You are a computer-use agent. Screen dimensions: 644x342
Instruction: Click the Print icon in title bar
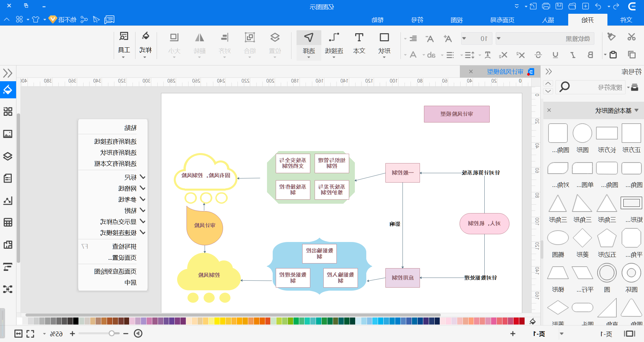(x=546, y=6)
